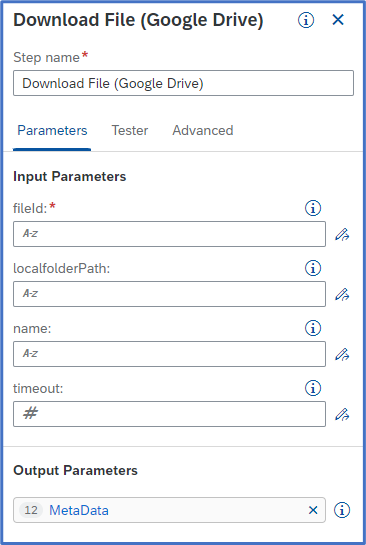This screenshot has width=366, height=545.
Task: Remove the MetaData output parameter
Action: (313, 510)
